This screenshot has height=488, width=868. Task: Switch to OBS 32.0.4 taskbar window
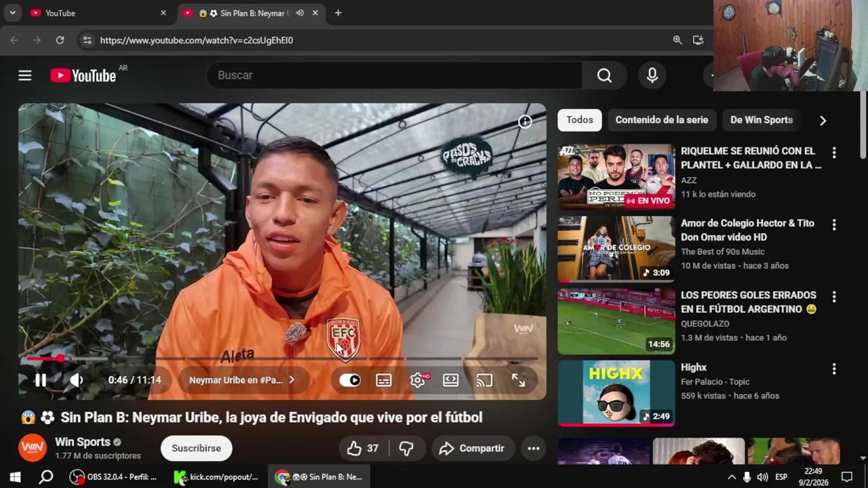114,477
